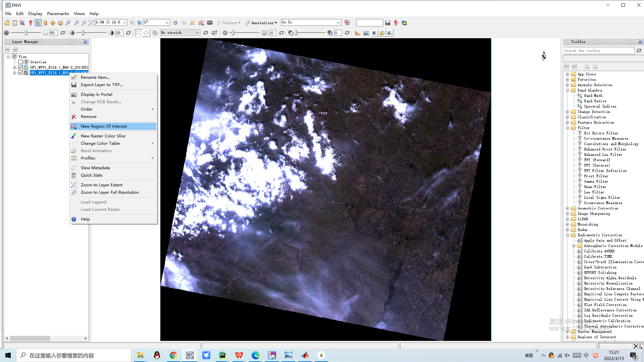This screenshot has height=362, width=644.
Task: Click the Rotate view tool icon
Action: 61,23
